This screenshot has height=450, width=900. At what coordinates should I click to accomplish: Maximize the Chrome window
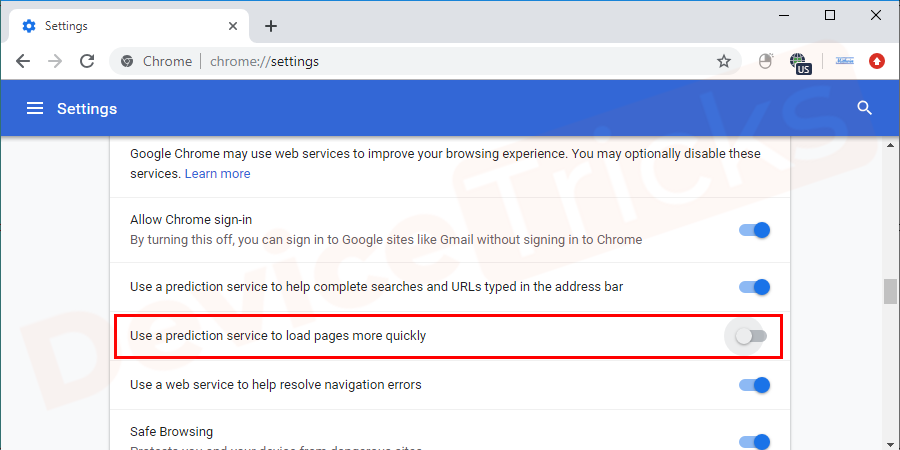[x=829, y=15]
